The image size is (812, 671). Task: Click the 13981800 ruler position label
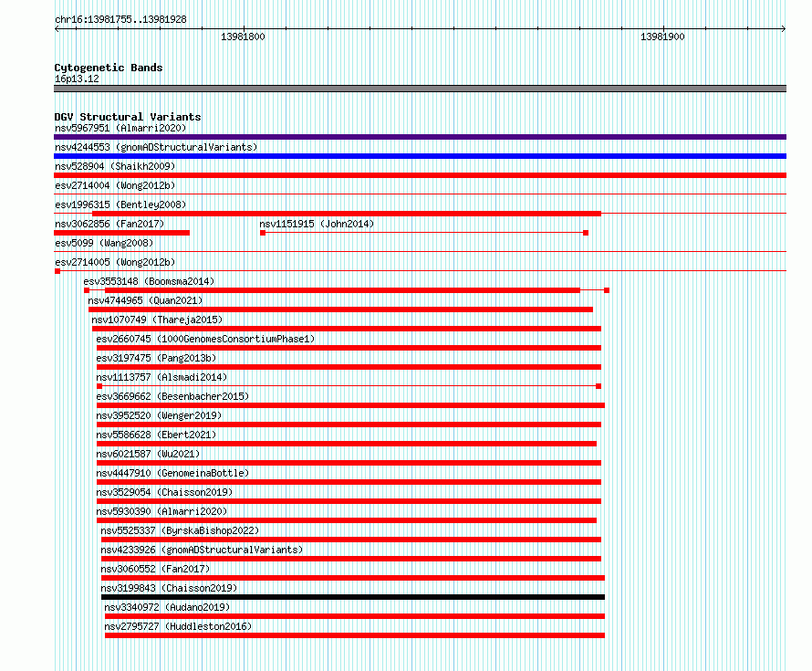tap(243, 37)
